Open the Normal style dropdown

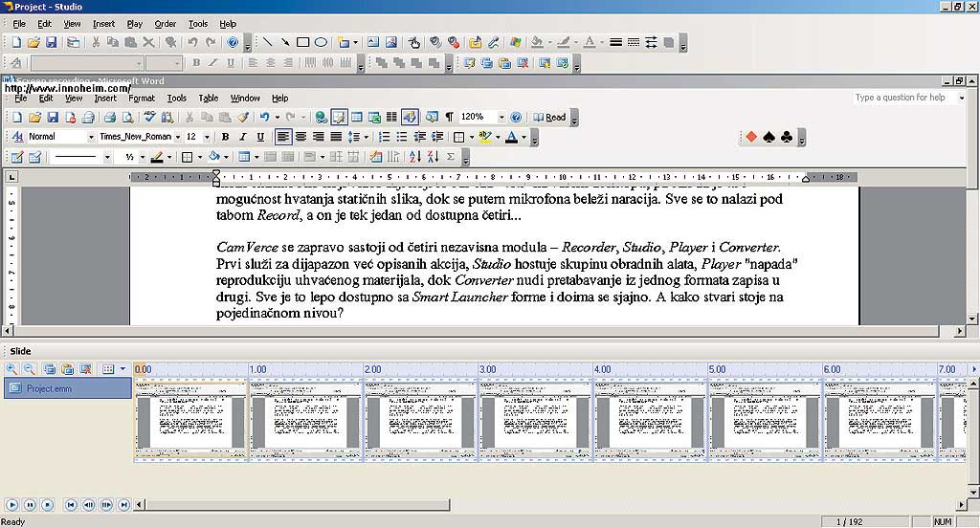click(x=91, y=137)
